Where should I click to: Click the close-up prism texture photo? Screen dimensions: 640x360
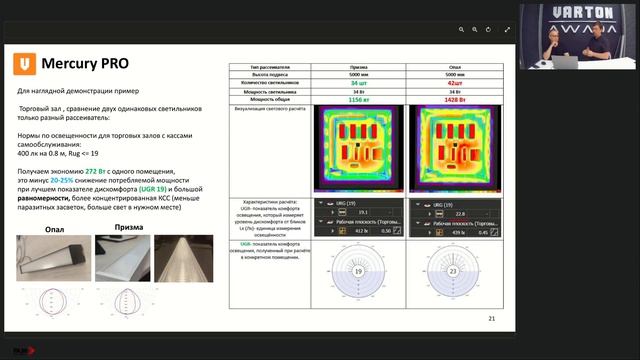click(x=184, y=258)
